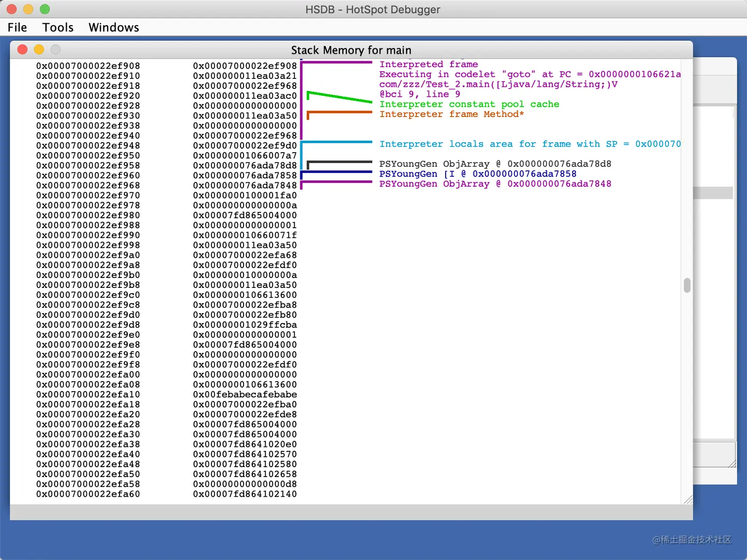Viewport: 747px width, 560px height.
Task: Open the Tools menu
Action: click(x=58, y=28)
